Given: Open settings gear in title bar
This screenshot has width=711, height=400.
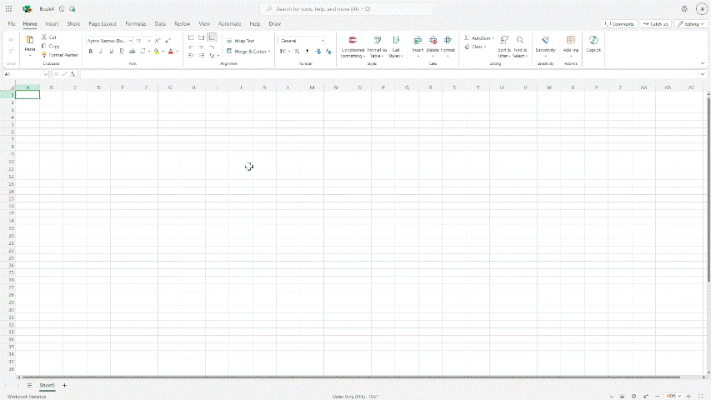Looking at the screenshot, I should pyautogui.click(x=684, y=9).
